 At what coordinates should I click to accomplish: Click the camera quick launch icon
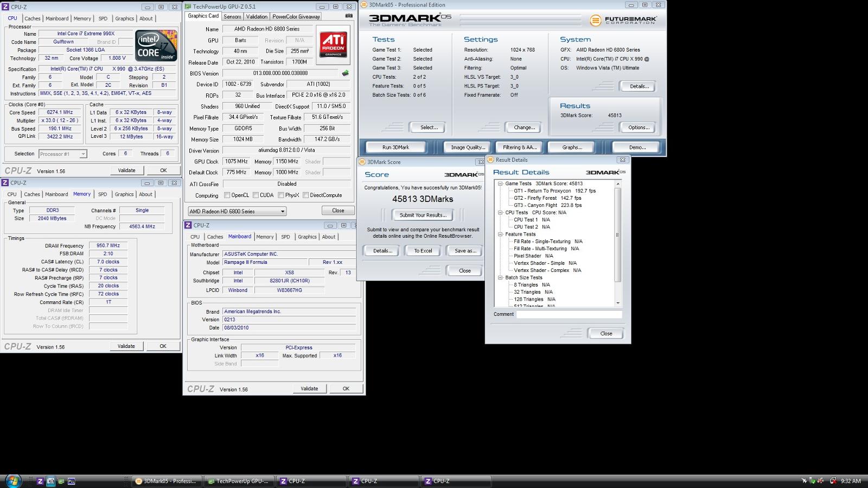(50, 481)
